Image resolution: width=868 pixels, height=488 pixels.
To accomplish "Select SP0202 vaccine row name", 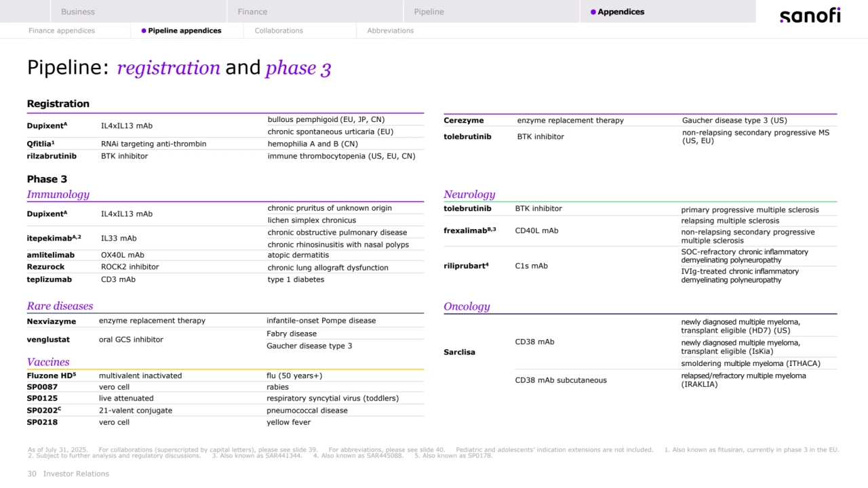I will [43, 410].
